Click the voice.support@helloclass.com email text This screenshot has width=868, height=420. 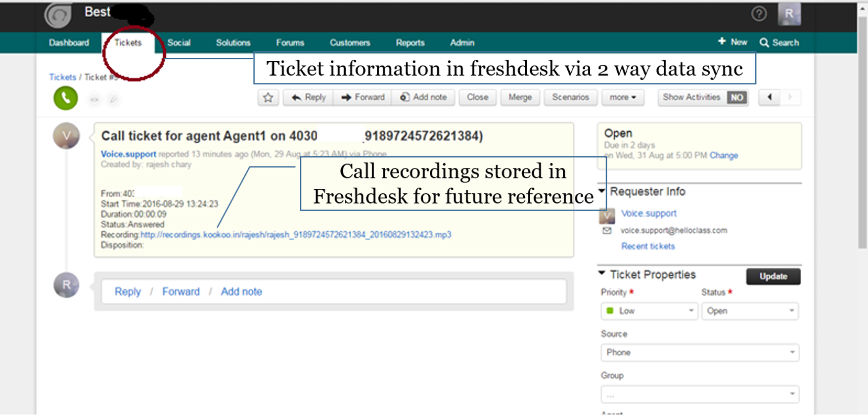(x=674, y=230)
